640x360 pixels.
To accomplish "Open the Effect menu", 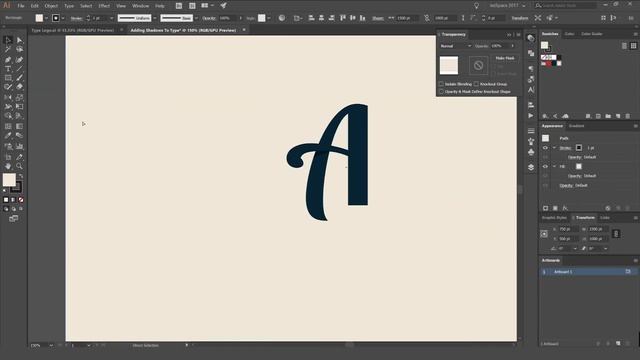I will click(x=104, y=6).
